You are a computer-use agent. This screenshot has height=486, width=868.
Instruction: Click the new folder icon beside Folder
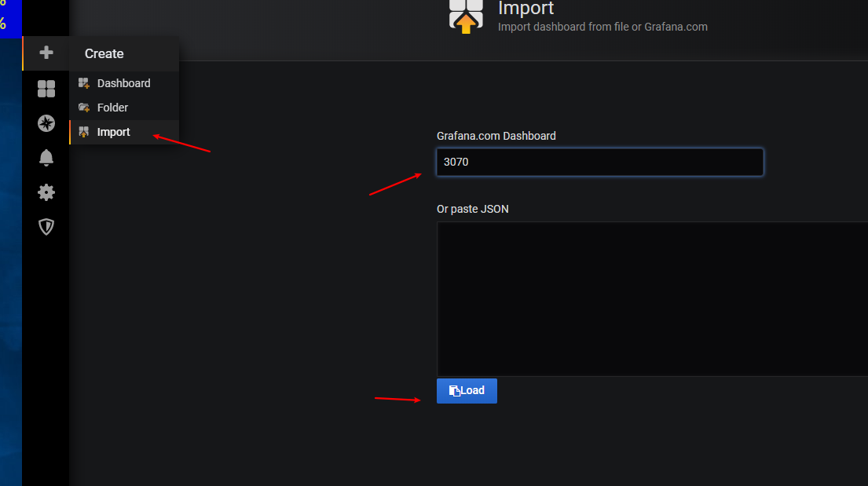tap(84, 108)
